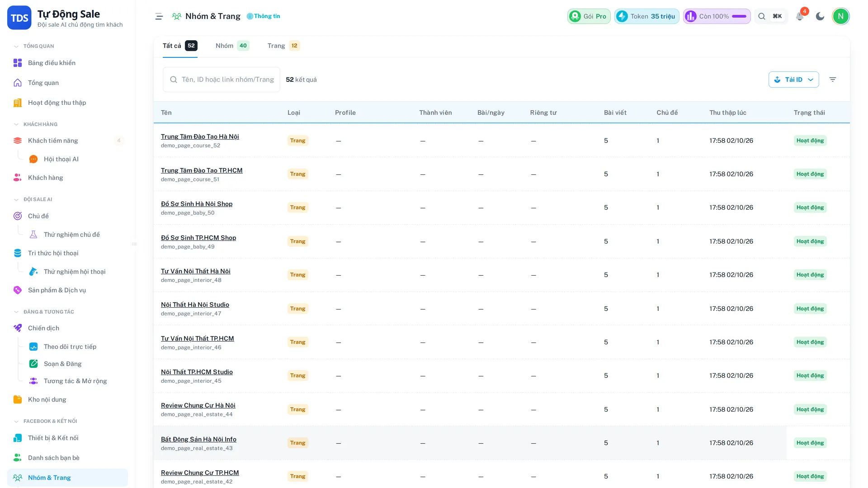
Task: Switch to dark mode moon icon
Action: pyautogui.click(x=820, y=16)
